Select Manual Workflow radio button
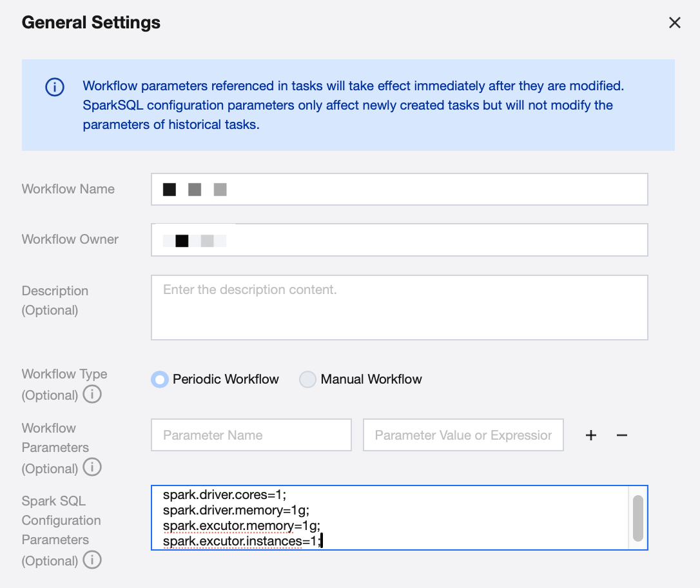This screenshot has height=588, width=700. 307,379
